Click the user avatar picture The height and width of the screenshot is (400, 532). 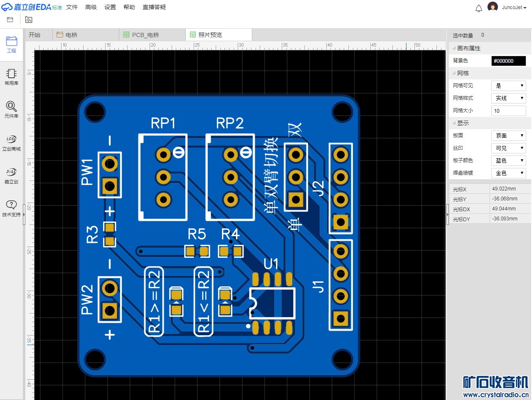click(x=493, y=7)
